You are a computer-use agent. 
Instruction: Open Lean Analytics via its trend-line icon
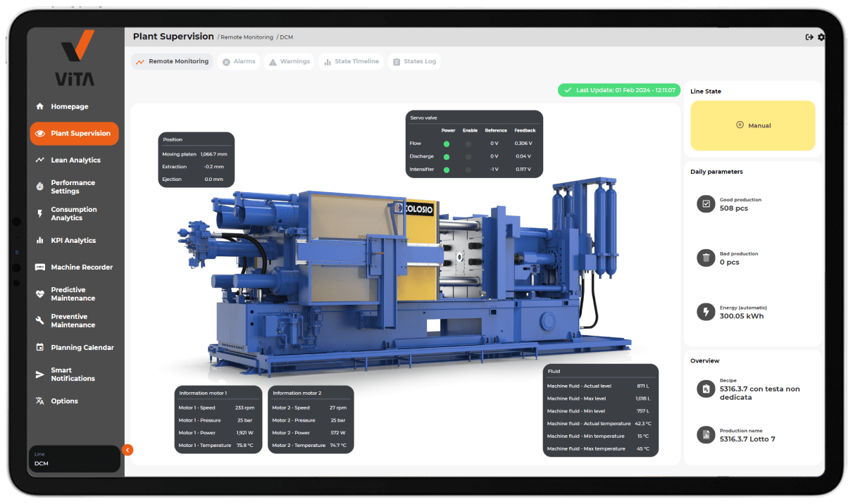tap(39, 160)
